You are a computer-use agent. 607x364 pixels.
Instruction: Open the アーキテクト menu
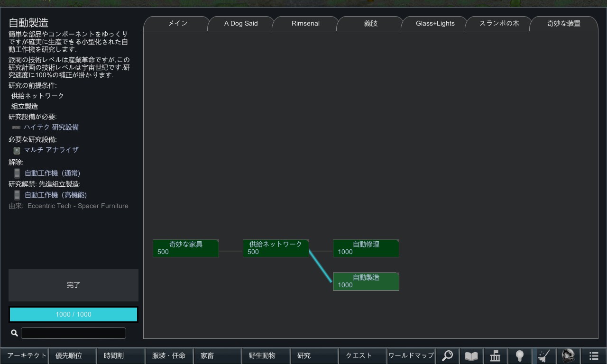tap(24, 355)
